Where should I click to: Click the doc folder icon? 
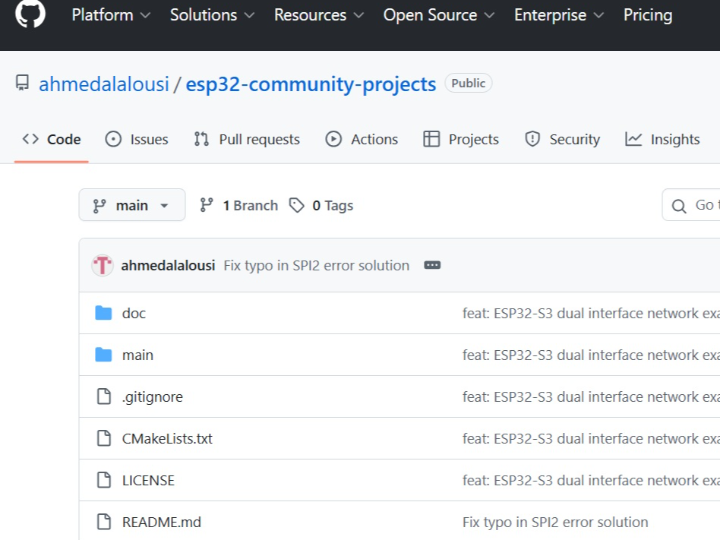click(x=103, y=313)
